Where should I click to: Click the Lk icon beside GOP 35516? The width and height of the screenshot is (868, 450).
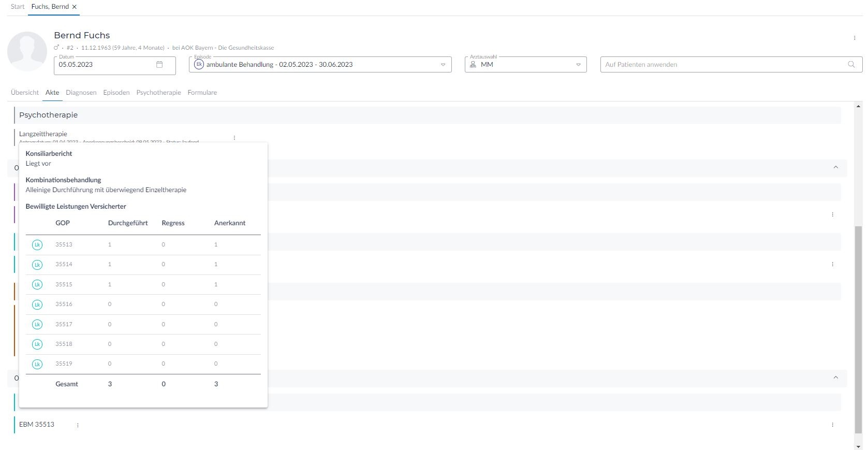point(37,304)
